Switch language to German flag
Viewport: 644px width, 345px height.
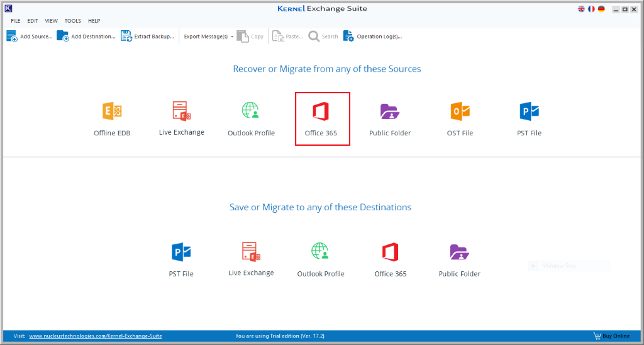(x=601, y=9)
